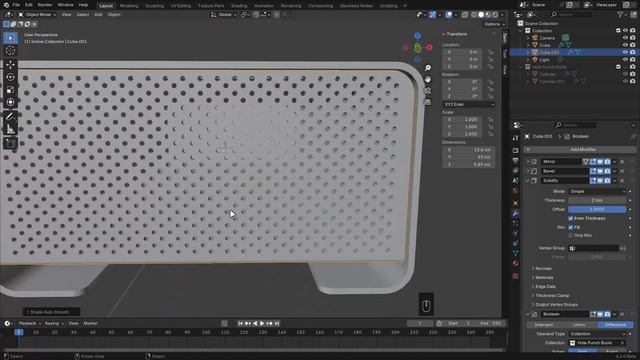Disable Cube render camera icon in outliner
This screenshot has width=640, height=360.
pyautogui.click(x=633, y=45)
